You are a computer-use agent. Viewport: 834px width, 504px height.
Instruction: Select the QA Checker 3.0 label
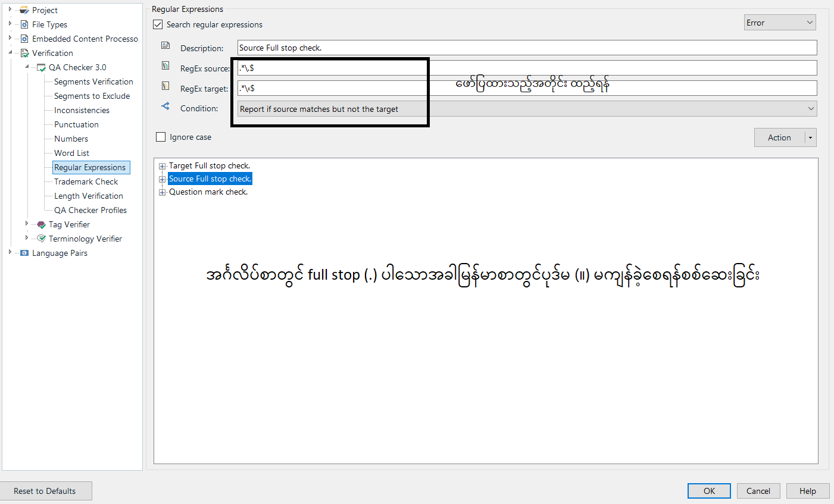click(x=77, y=67)
